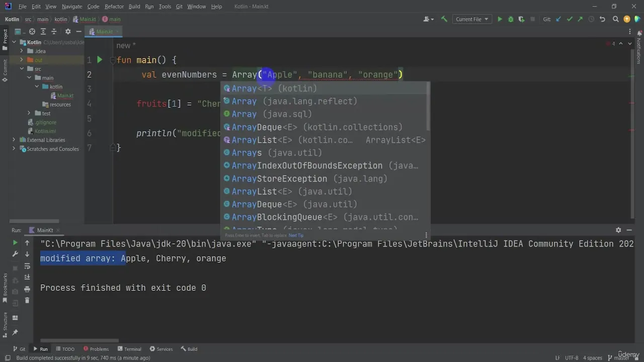Collapse the src folder
Screen dimensions: 644x362
click(x=22, y=69)
